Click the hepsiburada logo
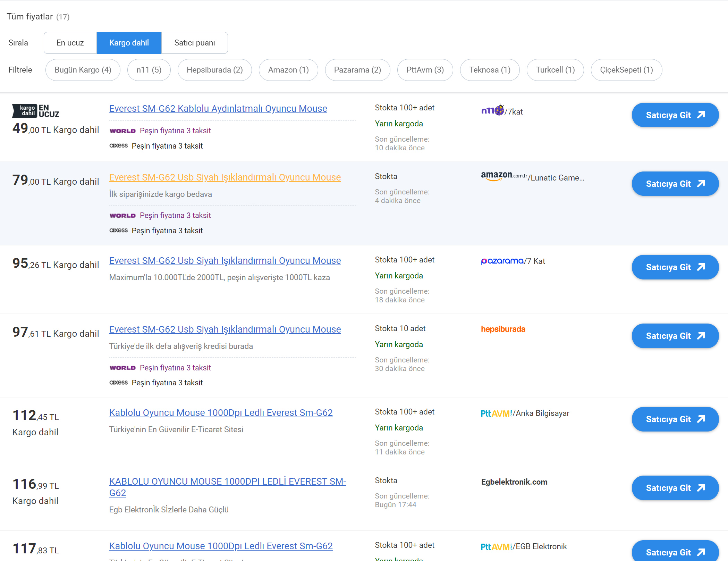The width and height of the screenshot is (728, 561). (x=503, y=329)
